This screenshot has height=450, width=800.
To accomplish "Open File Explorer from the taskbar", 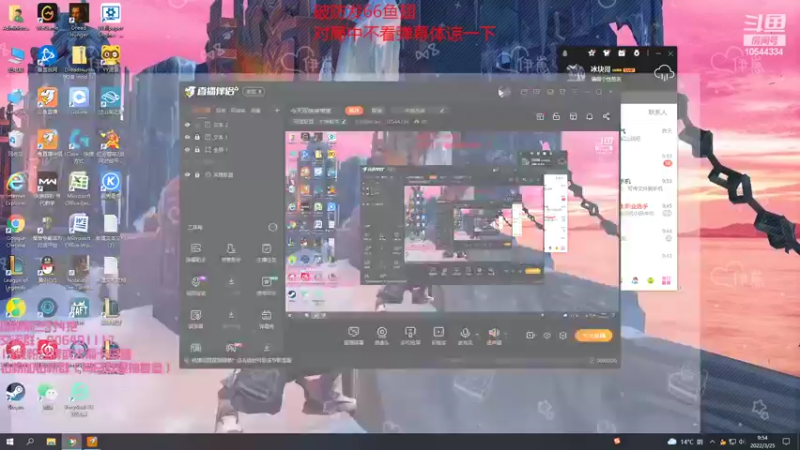I will coord(51,442).
